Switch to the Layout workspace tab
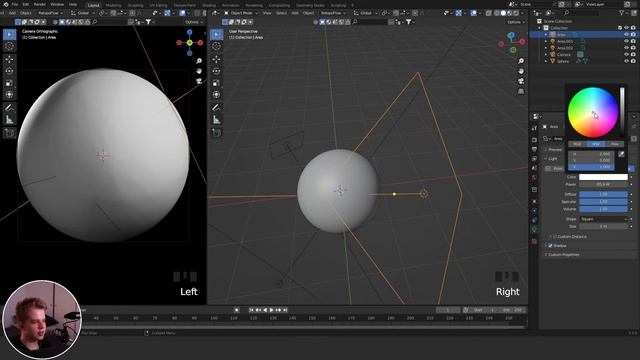This screenshot has width=640, height=360. (x=93, y=5)
